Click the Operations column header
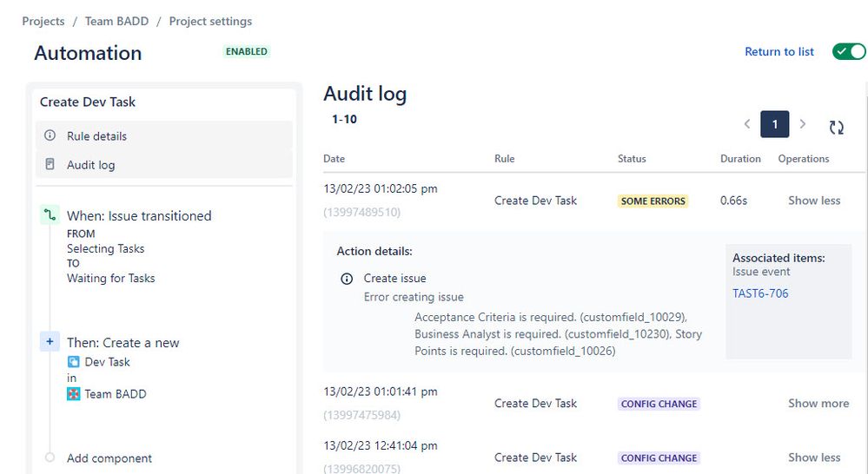Screen dimensions: 868x474 (803, 159)
